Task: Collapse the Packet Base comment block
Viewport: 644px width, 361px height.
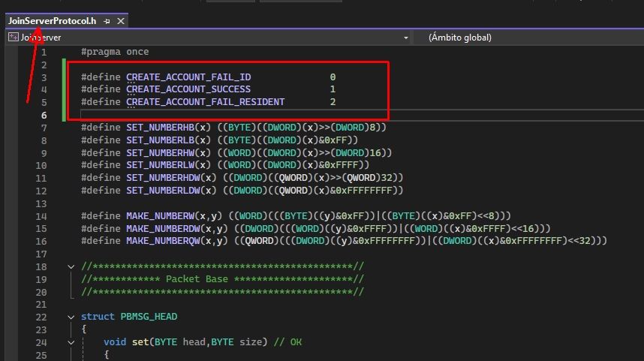Action: click(x=71, y=267)
